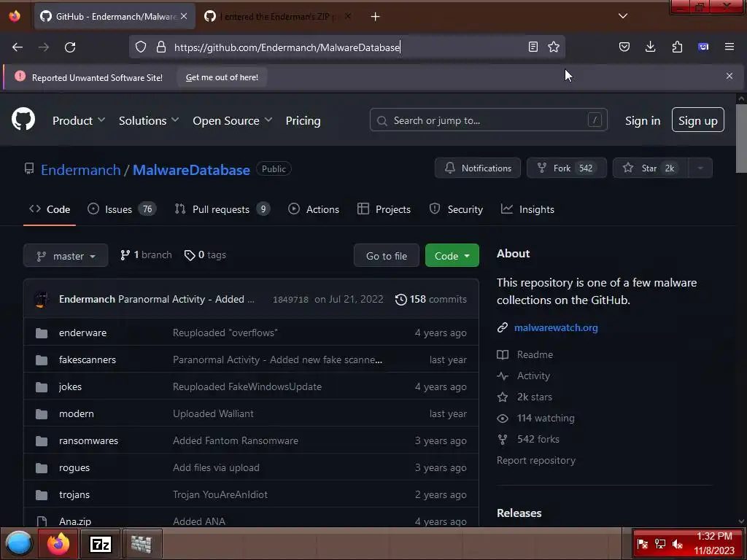
Task: Open Activity link in About section
Action: click(533, 376)
